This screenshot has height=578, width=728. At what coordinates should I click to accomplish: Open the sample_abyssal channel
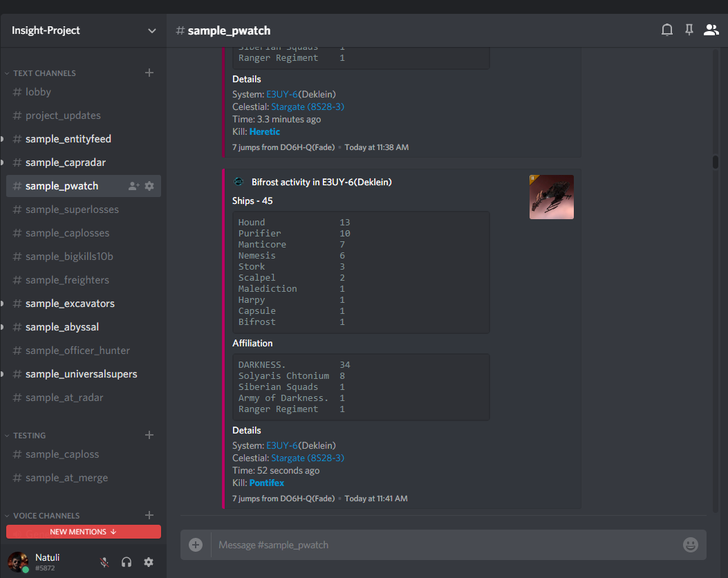(x=84, y=327)
